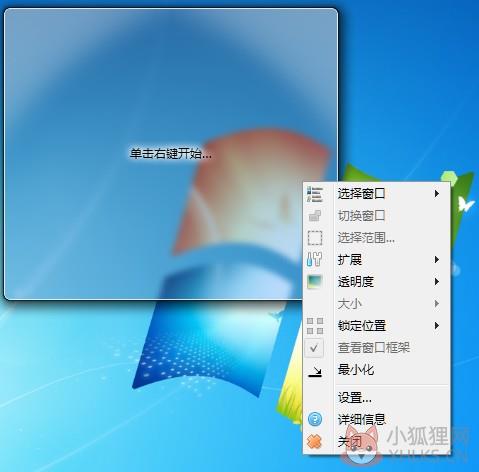Open the 选择窗口 menu entry
The height and width of the screenshot is (472, 479).
click(x=376, y=194)
